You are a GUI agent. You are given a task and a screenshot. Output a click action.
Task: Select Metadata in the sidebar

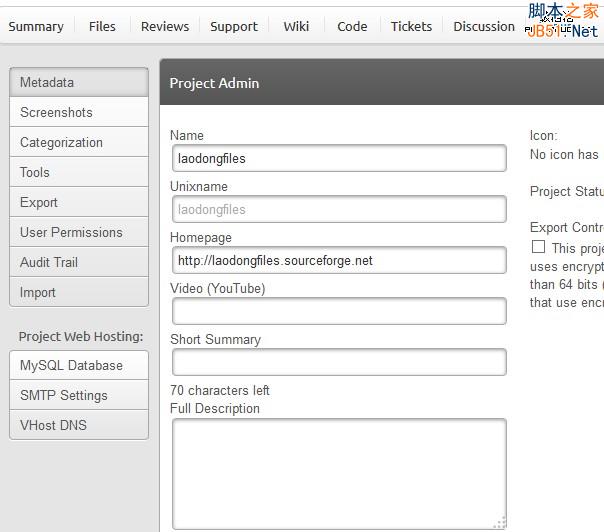tap(79, 82)
